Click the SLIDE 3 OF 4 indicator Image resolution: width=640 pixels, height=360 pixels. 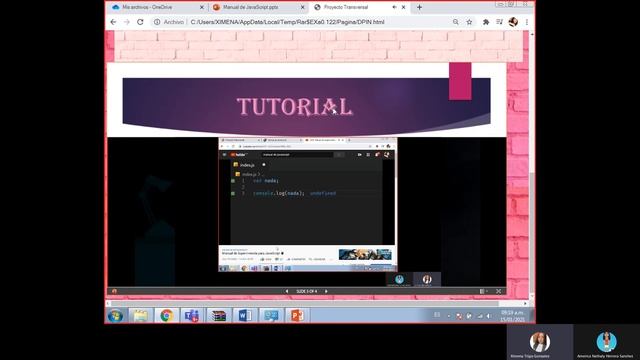pos(307,291)
